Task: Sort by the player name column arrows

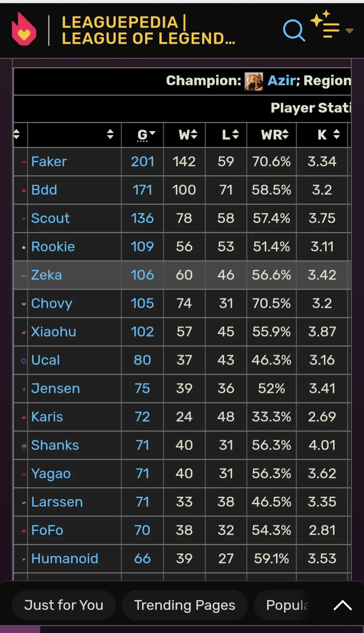Action: [x=110, y=134]
